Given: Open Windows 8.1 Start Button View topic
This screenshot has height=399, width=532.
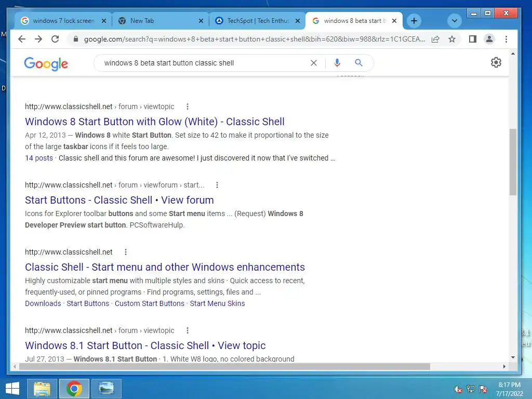Looking at the screenshot, I should tap(145, 345).
